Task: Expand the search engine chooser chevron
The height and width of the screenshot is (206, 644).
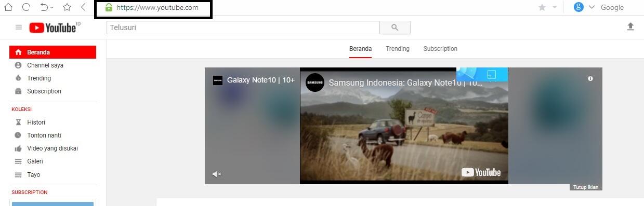Action: point(592,7)
